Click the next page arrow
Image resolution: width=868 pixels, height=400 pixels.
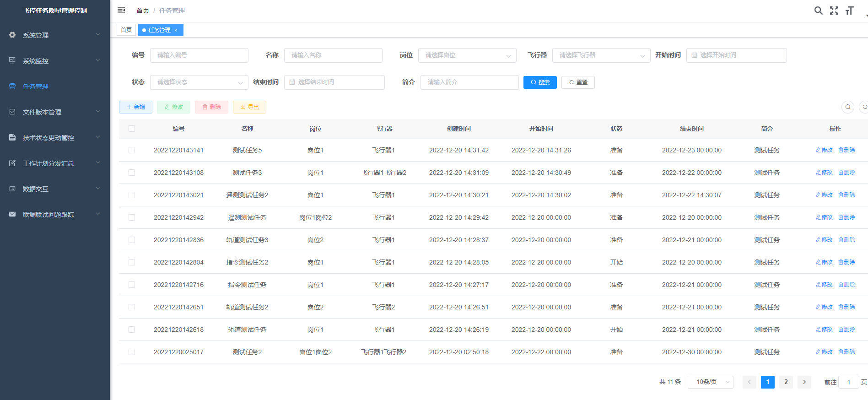coord(804,382)
